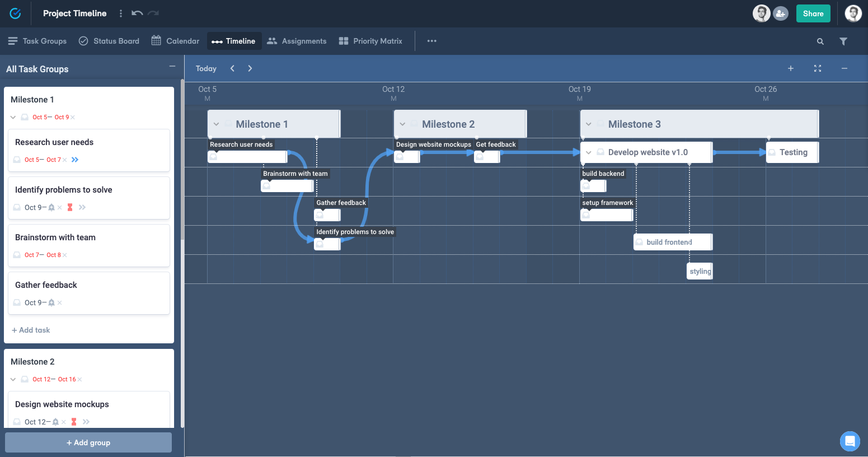Open more views ellipsis menu
The image size is (868, 457).
431,41
